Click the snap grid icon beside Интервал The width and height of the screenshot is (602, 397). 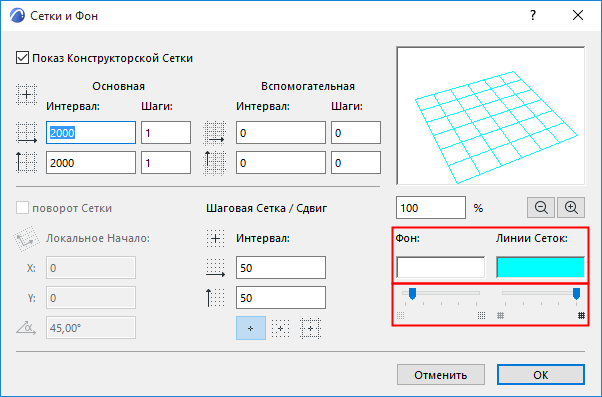[x=215, y=238]
